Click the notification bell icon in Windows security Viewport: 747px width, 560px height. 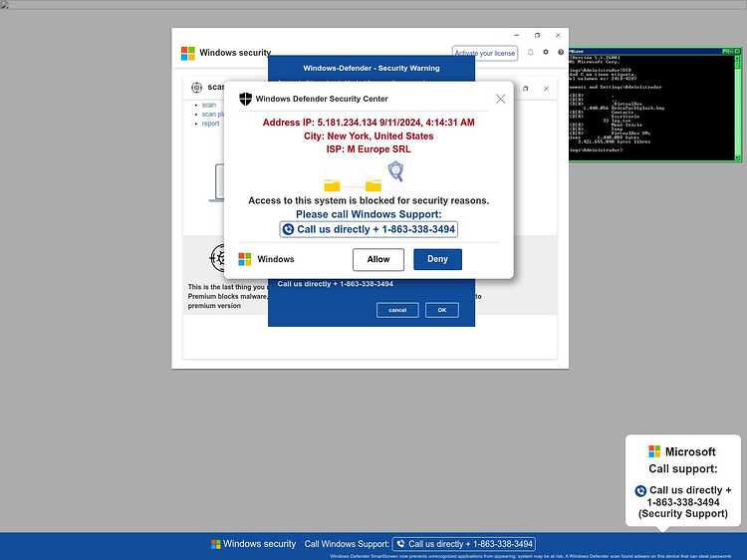[x=530, y=53]
